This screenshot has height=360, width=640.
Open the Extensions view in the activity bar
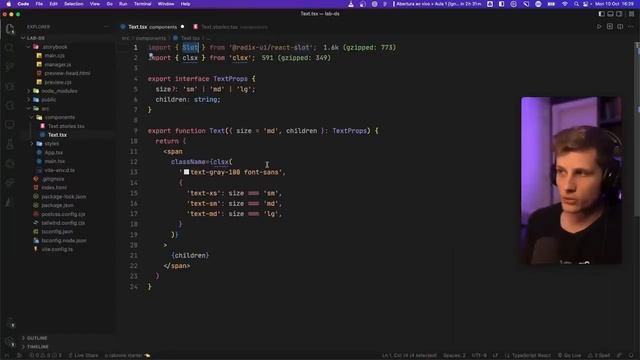pyautogui.click(x=10, y=106)
